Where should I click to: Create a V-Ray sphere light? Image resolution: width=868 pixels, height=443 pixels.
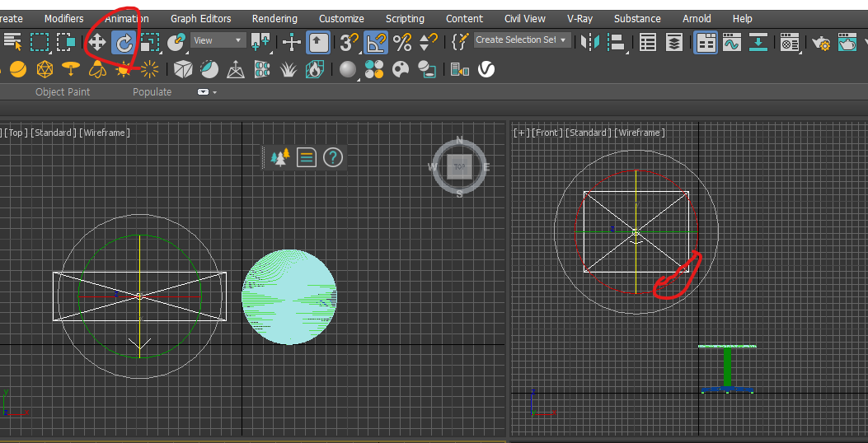(17, 70)
